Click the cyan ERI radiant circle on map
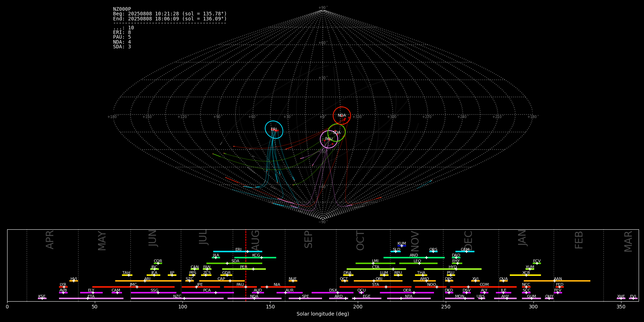 click(x=274, y=130)
